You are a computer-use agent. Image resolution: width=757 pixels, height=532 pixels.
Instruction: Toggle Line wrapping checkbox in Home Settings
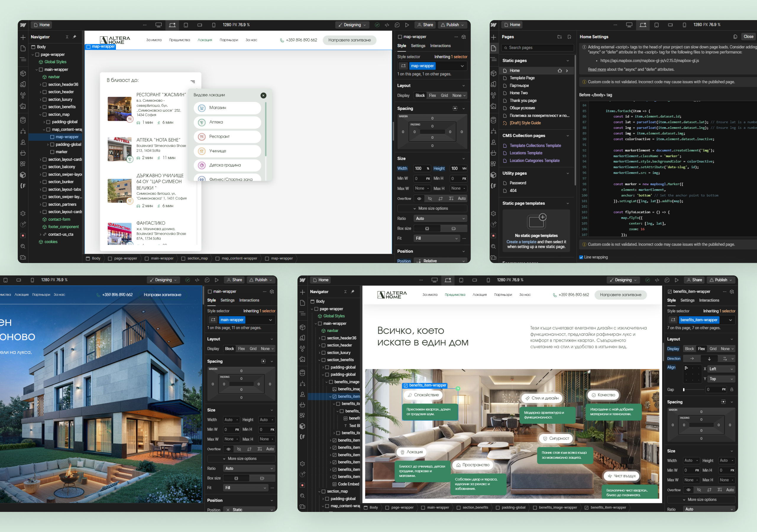pos(581,257)
